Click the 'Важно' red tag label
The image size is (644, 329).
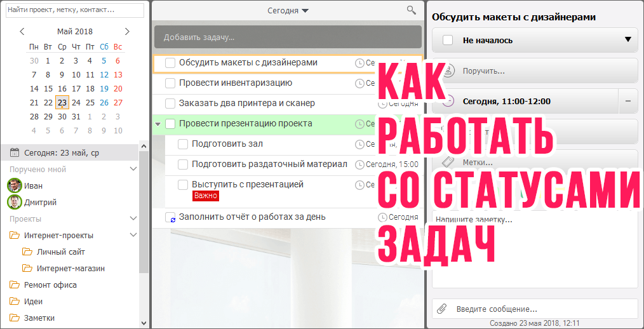(206, 196)
